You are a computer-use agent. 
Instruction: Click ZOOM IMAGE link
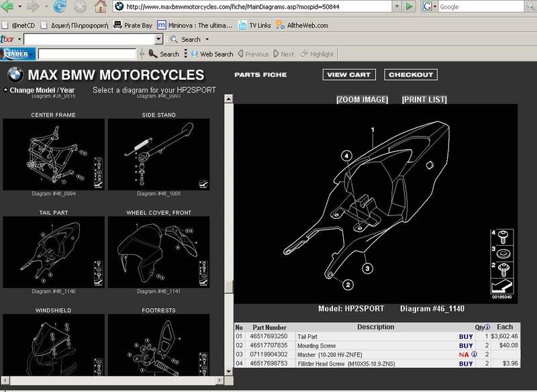click(362, 99)
